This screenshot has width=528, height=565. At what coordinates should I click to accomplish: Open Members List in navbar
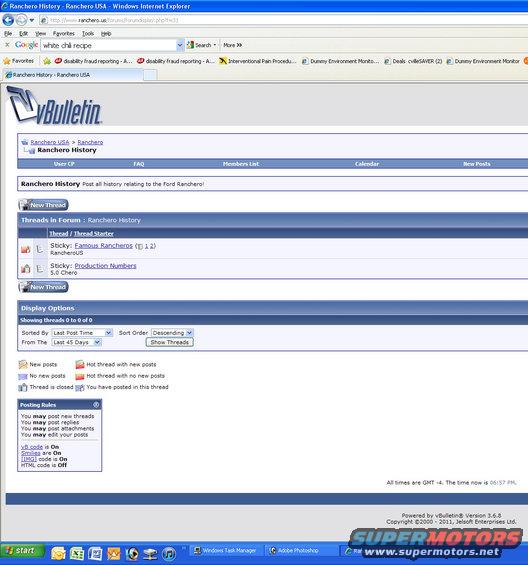[x=241, y=164]
